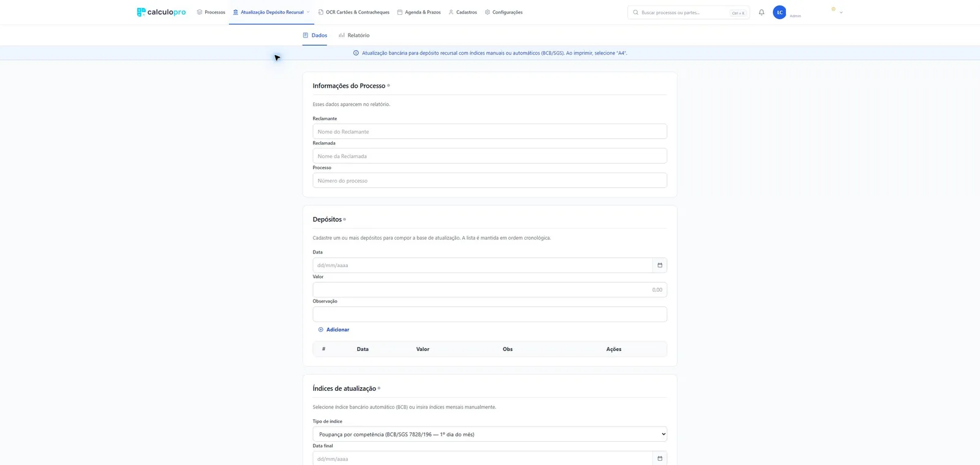Viewport: 980px width, 465px height.
Task: Click the Observação text field
Action: (x=489, y=314)
